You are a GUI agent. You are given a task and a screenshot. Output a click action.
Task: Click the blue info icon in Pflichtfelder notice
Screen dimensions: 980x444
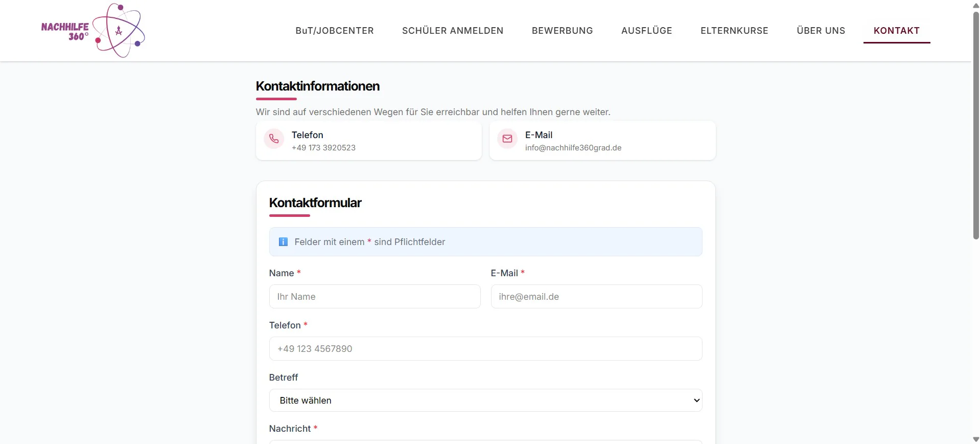(283, 242)
